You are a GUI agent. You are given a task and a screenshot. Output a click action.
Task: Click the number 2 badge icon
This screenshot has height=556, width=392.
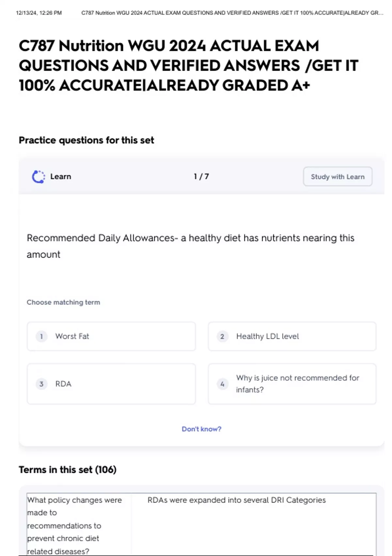click(222, 336)
